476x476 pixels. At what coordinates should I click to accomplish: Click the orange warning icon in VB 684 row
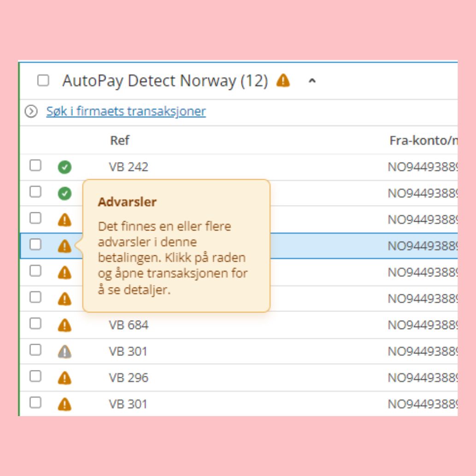point(65,325)
